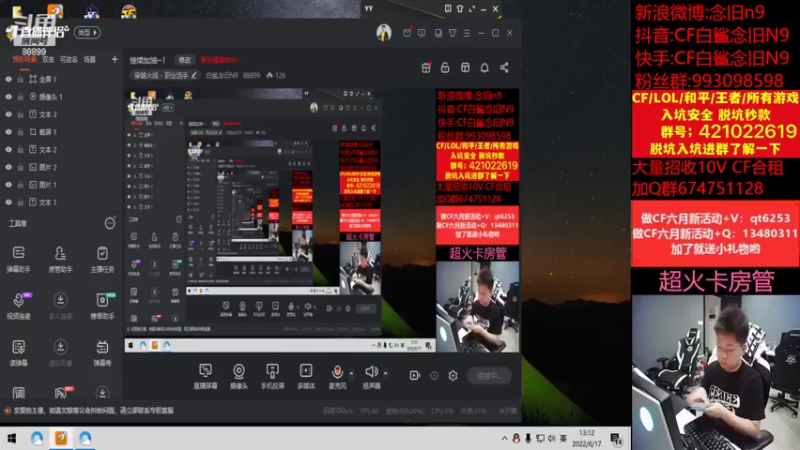Edit the 穿越火线 game category tag
The image size is (800, 450).
[164, 76]
